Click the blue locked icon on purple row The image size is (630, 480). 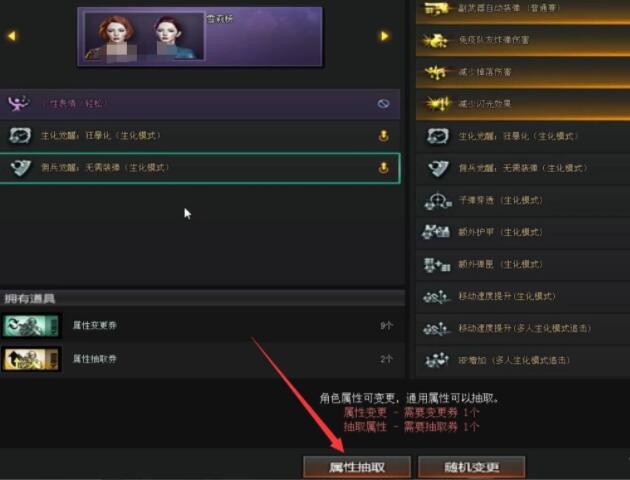coord(383,104)
